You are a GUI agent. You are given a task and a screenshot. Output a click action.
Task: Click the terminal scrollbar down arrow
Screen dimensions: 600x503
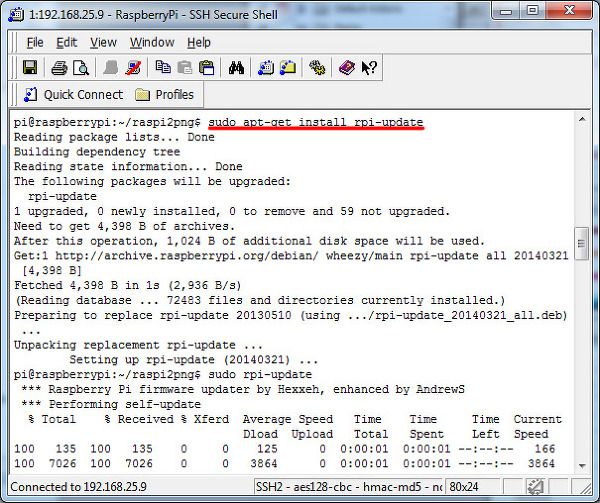(582, 466)
